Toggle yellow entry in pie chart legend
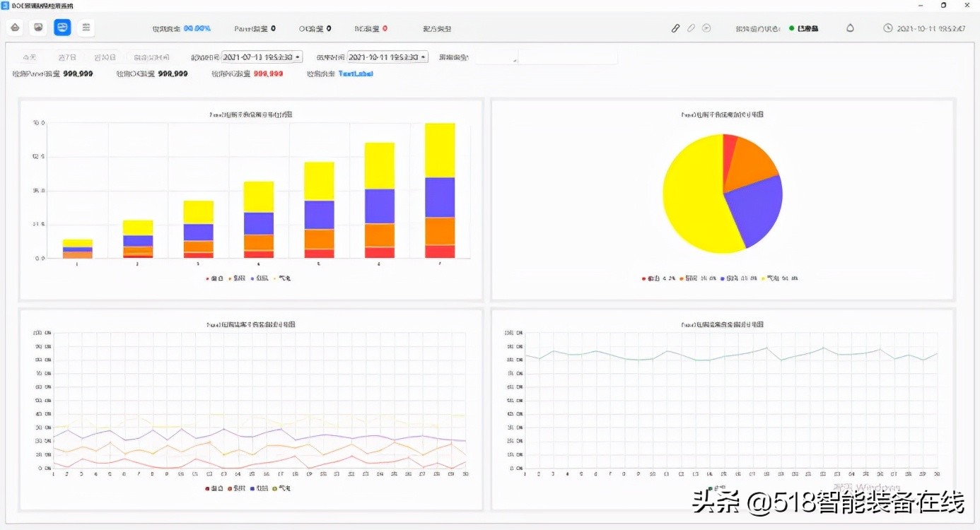 click(780, 278)
